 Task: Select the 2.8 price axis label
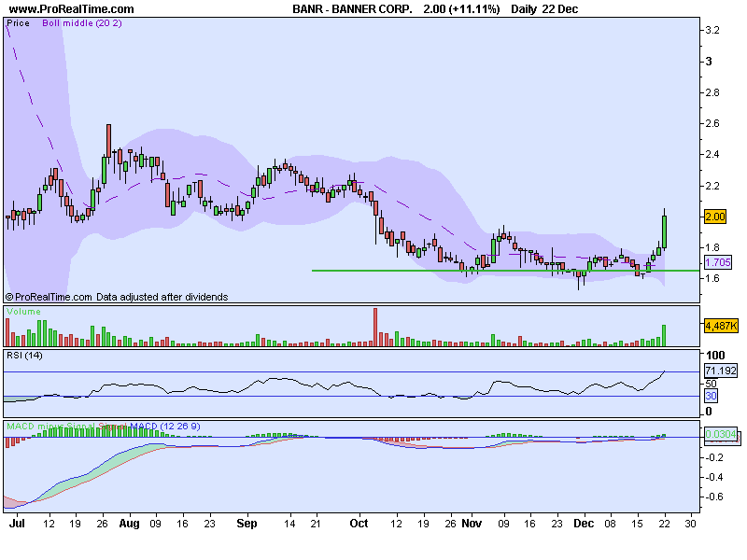[712, 92]
